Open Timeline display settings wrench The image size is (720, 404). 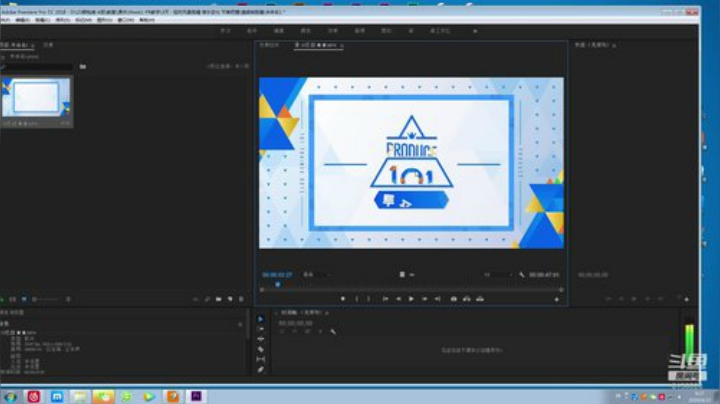(333, 331)
